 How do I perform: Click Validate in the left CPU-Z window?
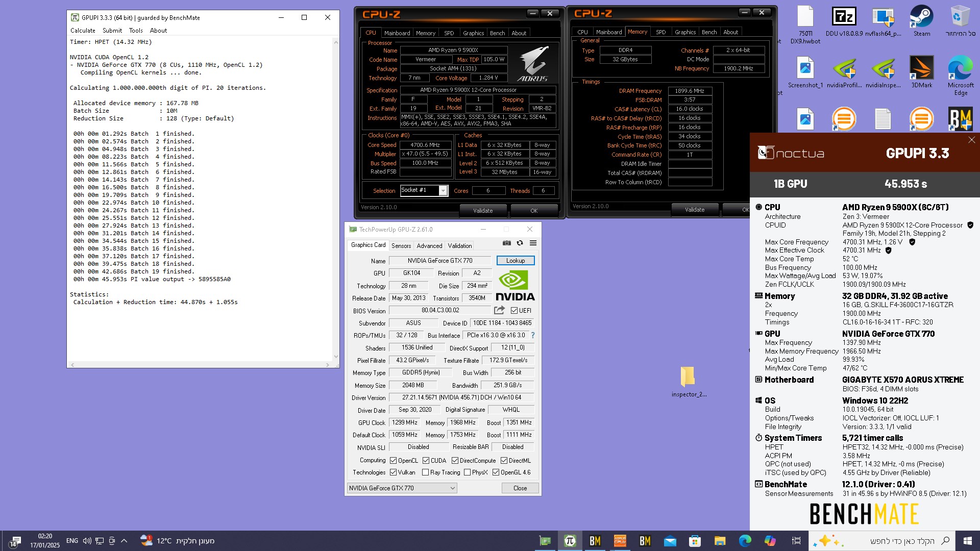click(x=483, y=211)
